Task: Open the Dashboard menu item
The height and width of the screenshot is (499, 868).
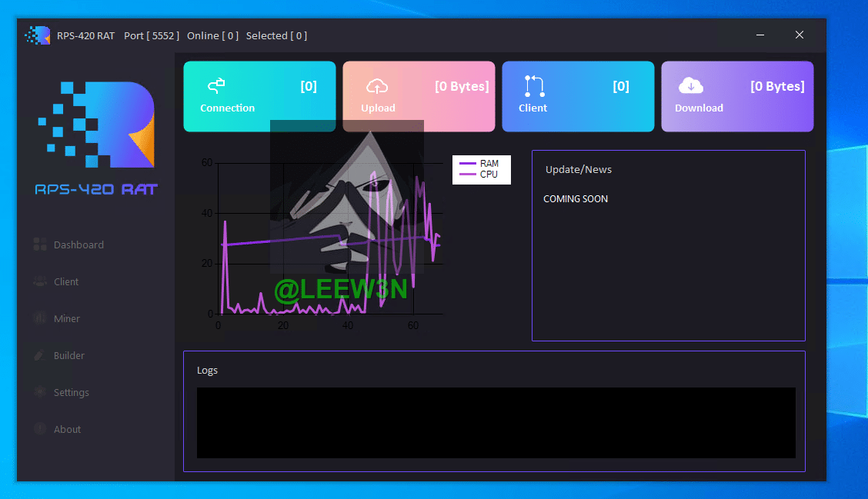Action: 78,245
